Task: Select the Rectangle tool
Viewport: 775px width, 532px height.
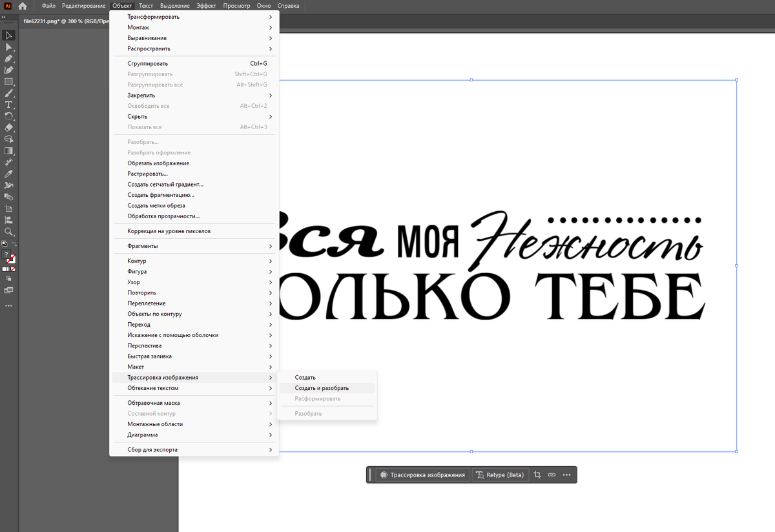Action: (x=8, y=81)
